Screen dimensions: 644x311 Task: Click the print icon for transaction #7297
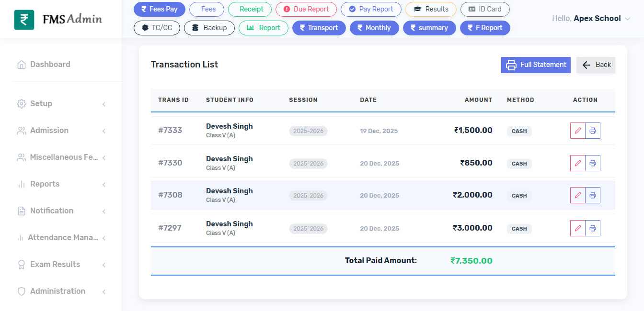tap(593, 228)
